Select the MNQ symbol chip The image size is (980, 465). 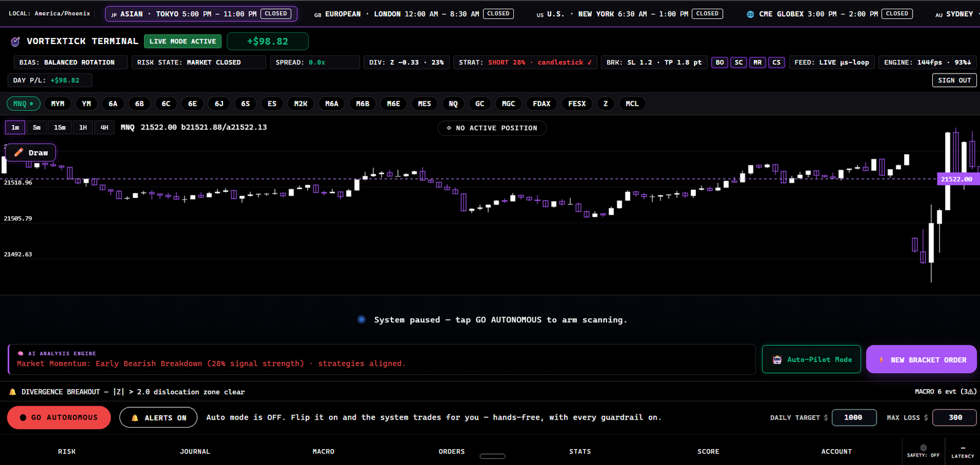(x=23, y=104)
